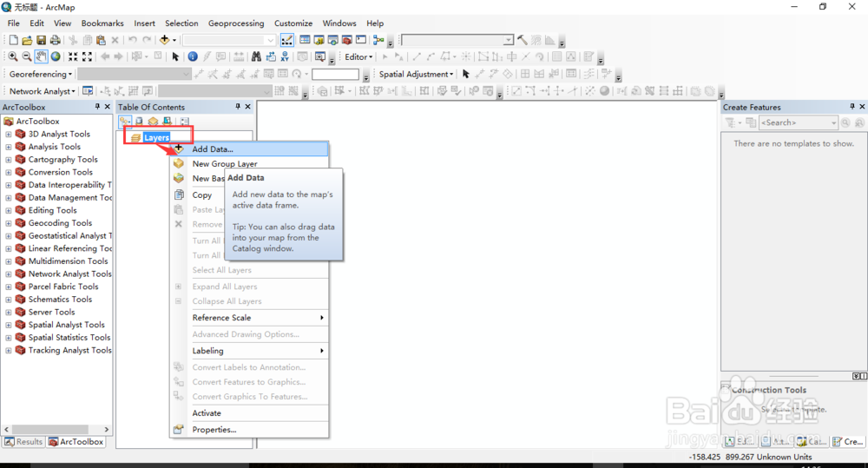Switch to the Cre... tab at bottom right
This screenshot has width=868, height=468.
click(x=848, y=441)
